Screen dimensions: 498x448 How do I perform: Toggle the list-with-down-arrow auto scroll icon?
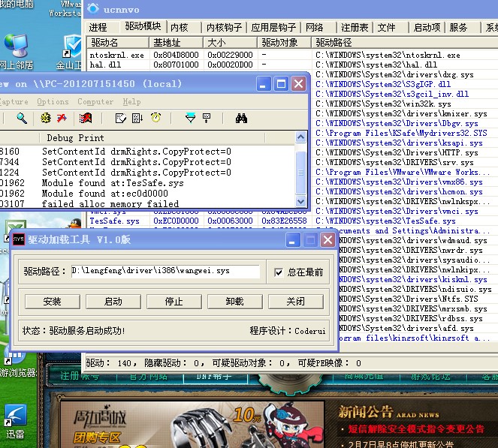(x=137, y=118)
